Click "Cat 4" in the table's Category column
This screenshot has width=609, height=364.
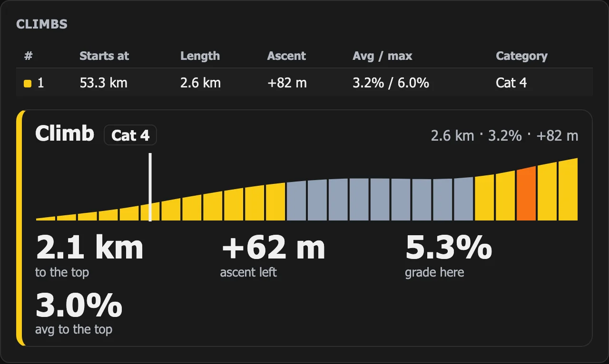tap(511, 83)
